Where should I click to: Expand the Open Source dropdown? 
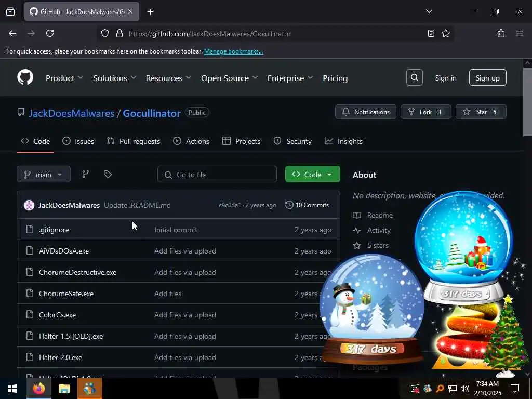pos(229,78)
